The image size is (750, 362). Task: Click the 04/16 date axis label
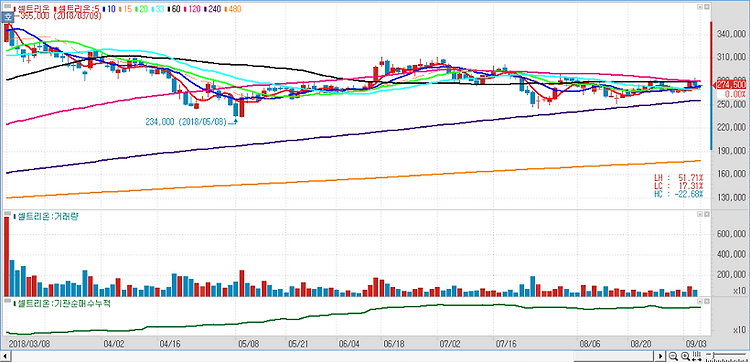click(169, 344)
